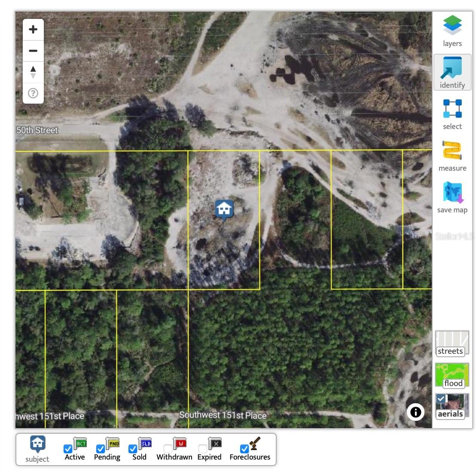Uncheck the Sold listings filter

tap(132, 449)
